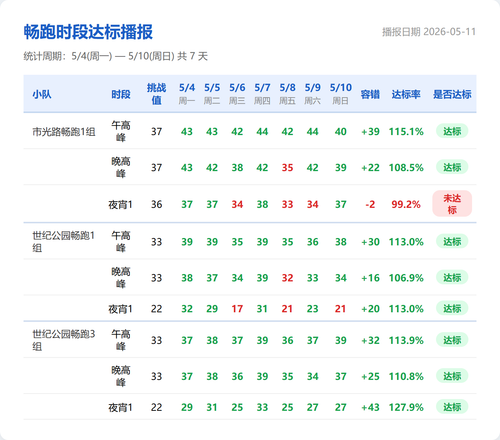Click 晚高峰 in the 110.8% row
Viewport: 500px width, 440px height.
coord(121,376)
